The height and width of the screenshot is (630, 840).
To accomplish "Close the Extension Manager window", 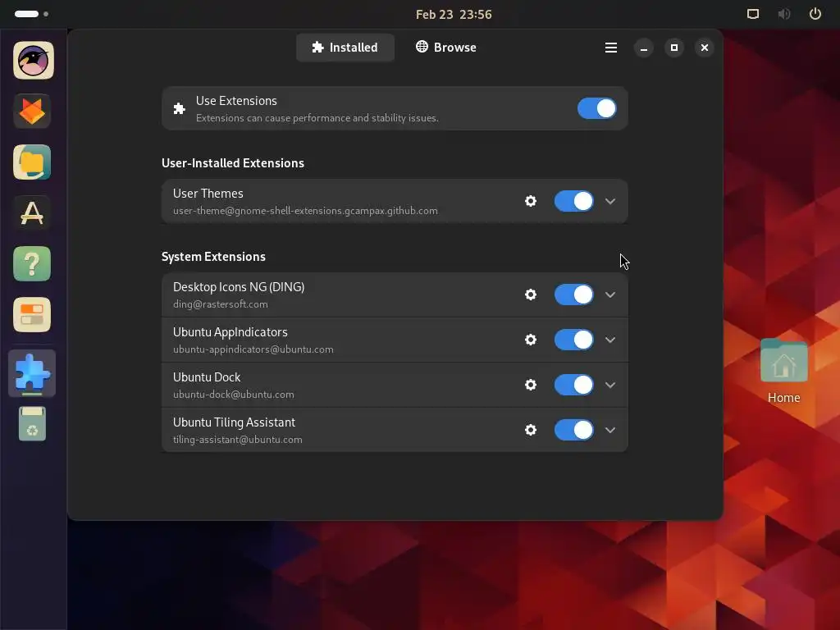I will coord(705,48).
